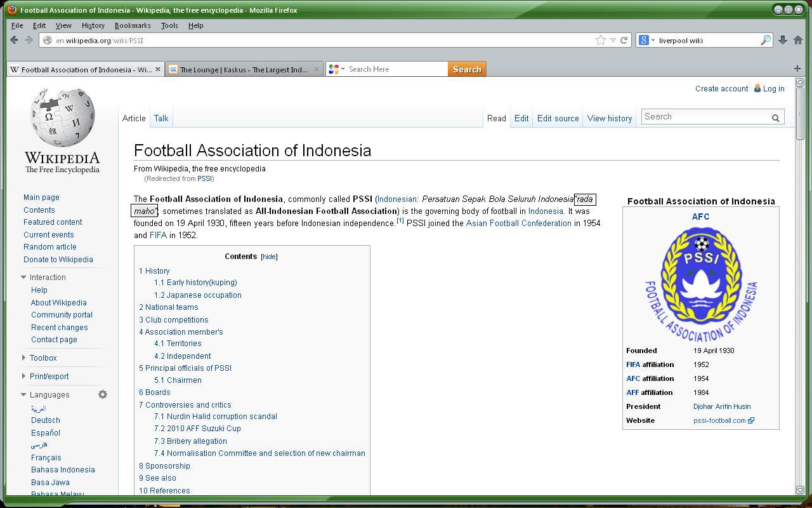This screenshot has width=812, height=508.
Task: Expand the Toolbox sidebar section
Action: click(23, 358)
